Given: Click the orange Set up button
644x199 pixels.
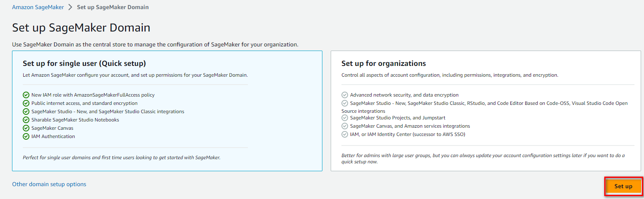Looking at the screenshot, I should [623, 187].
